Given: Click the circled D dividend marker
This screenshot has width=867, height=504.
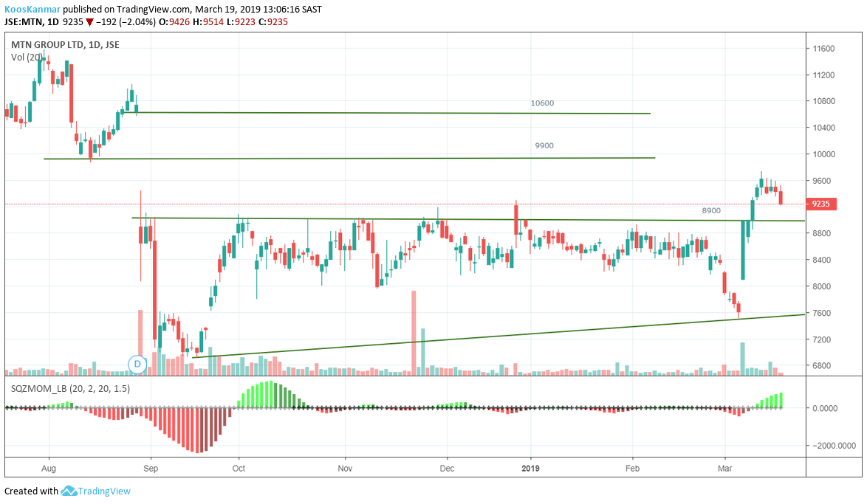Looking at the screenshot, I should [x=137, y=365].
